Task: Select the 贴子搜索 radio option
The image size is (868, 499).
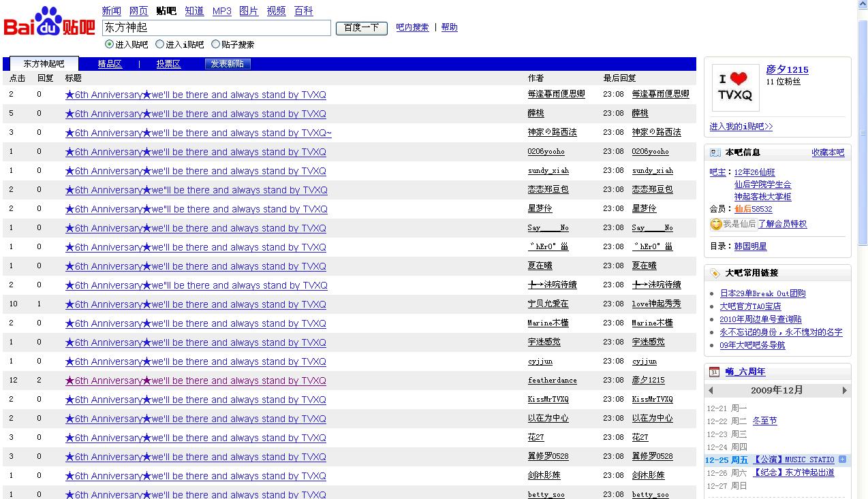Action: (215, 44)
